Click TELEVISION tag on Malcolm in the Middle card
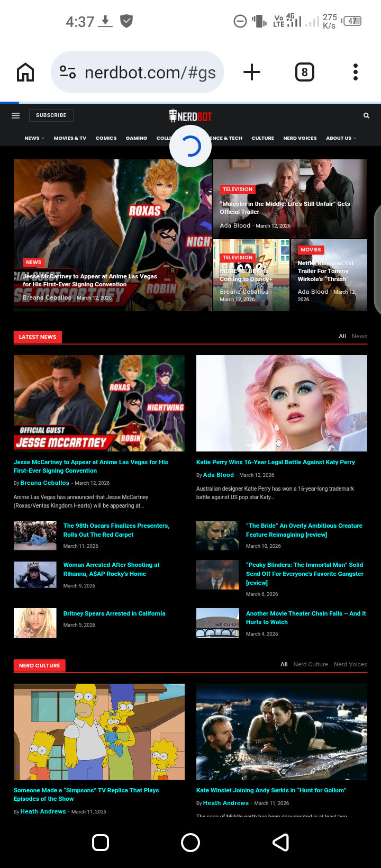This screenshot has width=381, height=868. tap(238, 189)
